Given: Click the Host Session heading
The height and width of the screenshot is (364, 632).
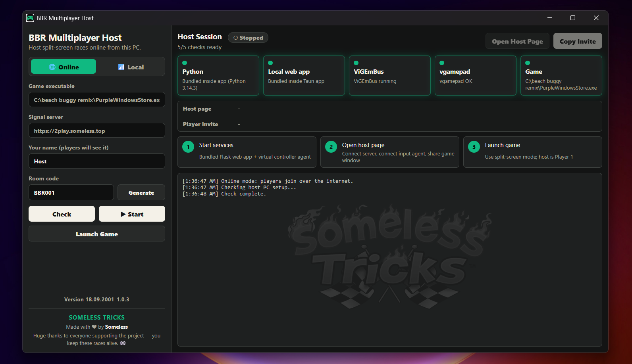Looking at the screenshot, I should pos(200,37).
